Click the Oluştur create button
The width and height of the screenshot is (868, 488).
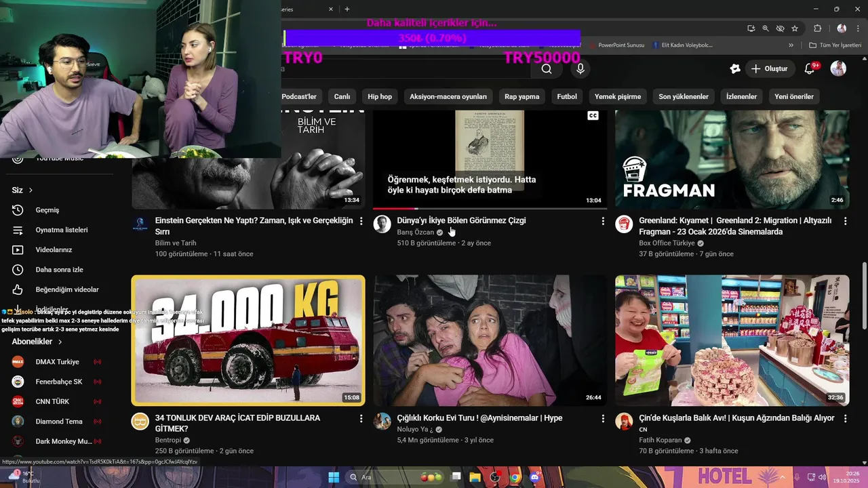(769, 68)
